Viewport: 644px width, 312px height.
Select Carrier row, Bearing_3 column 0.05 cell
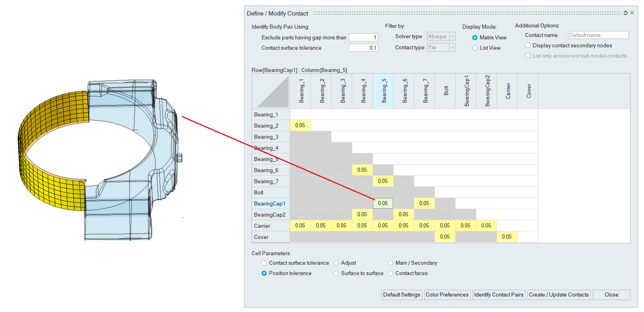click(342, 226)
